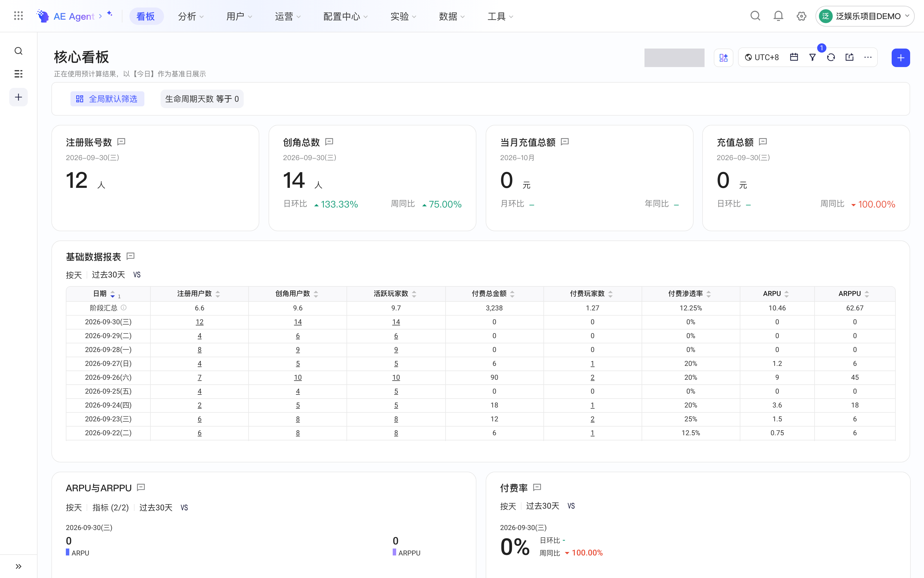The width and height of the screenshot is (924, 578).
Task: Expand the 配置中心 menu
Action: point(346,16)
